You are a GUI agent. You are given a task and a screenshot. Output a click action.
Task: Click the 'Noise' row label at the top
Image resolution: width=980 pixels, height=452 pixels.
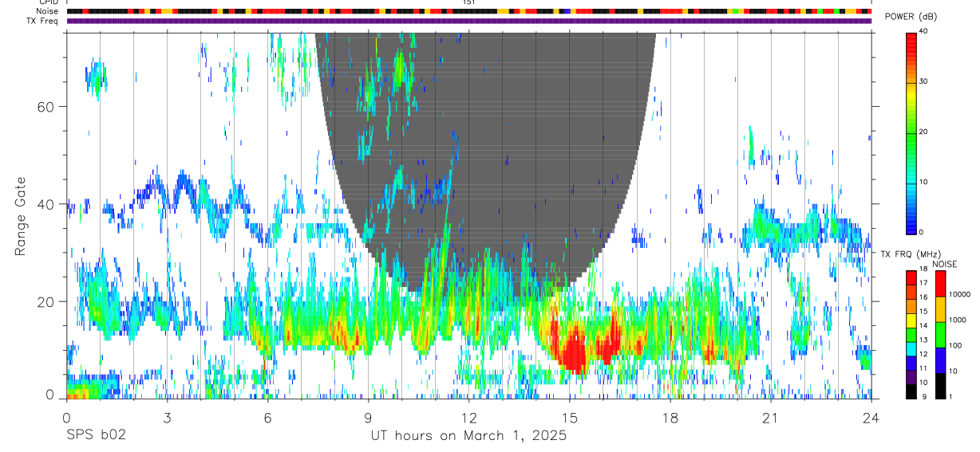[47, 12]
